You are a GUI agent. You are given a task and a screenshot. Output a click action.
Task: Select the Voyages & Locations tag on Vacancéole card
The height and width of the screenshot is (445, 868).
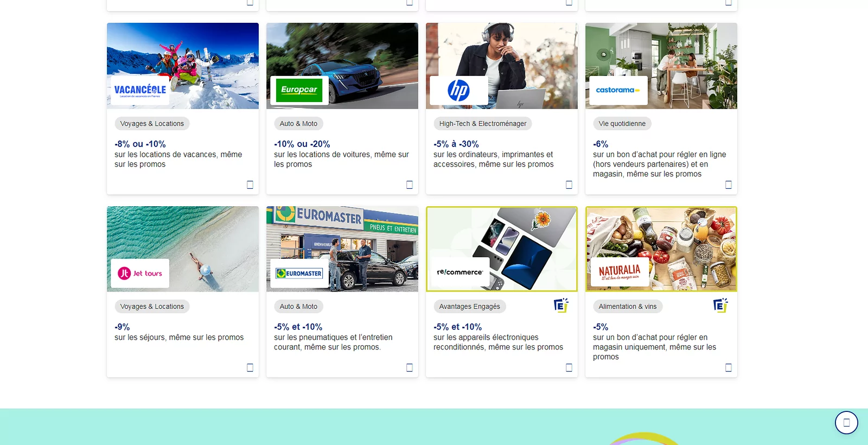point(152,124)
